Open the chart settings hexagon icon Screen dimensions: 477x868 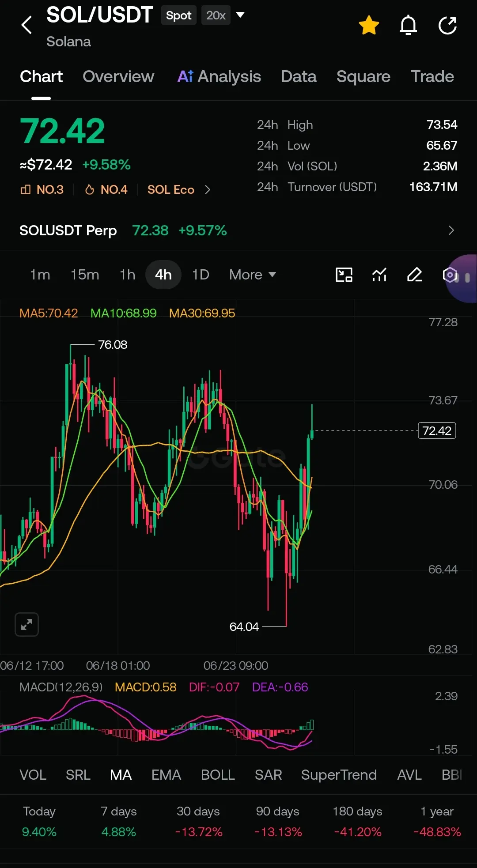(450, 275)
